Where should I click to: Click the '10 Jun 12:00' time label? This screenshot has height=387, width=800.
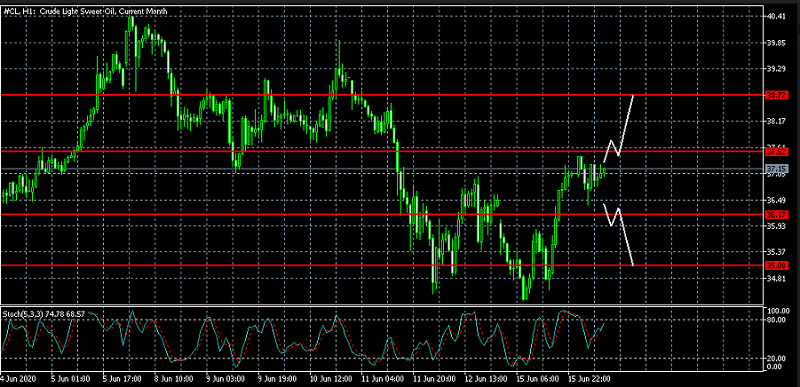(331, 379)
